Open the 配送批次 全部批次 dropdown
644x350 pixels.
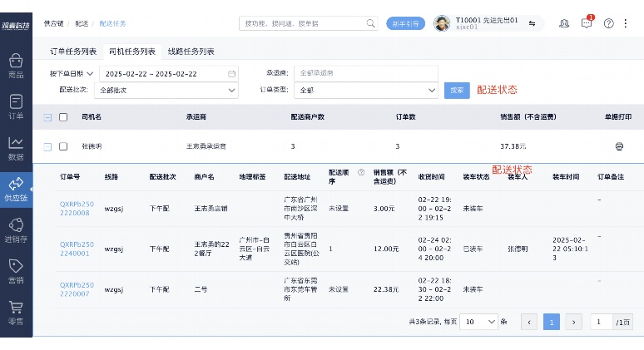click(x=166, y=91)
